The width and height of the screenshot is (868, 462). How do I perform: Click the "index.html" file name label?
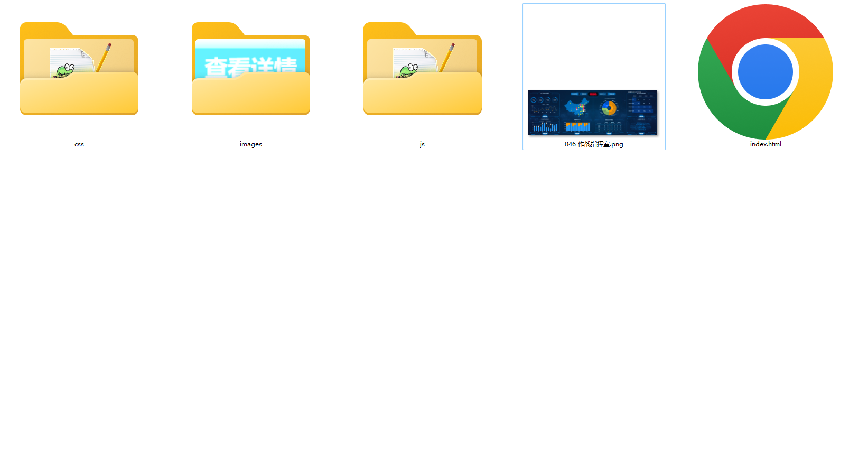[x=766, y=144]
